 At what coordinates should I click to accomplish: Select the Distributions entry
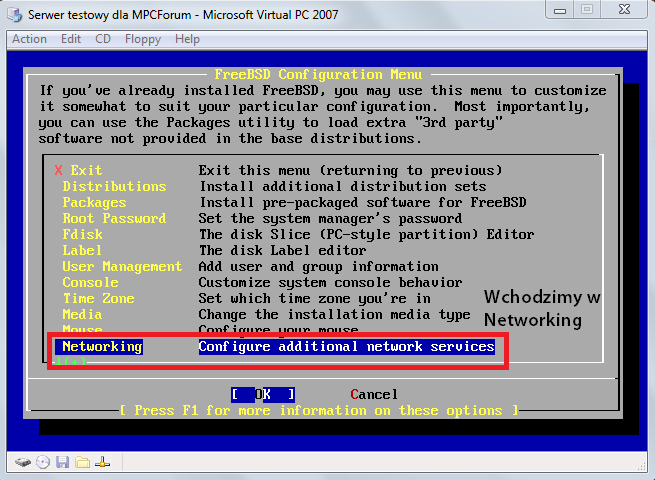[114, 186]
